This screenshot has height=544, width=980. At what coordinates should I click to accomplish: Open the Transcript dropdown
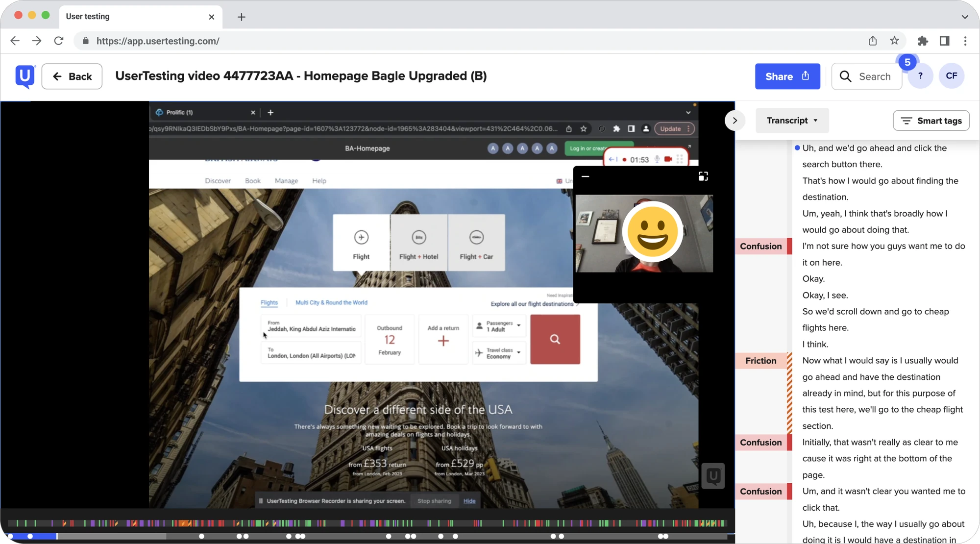coord(792,121)
